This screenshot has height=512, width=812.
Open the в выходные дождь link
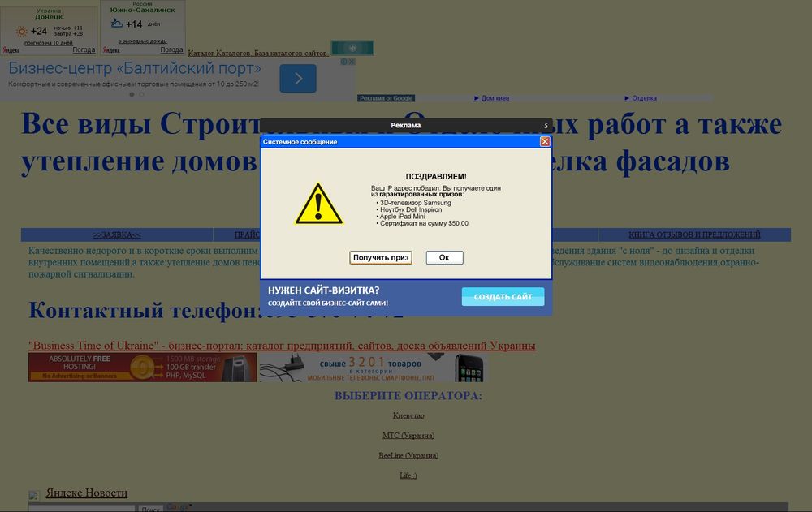142,41
